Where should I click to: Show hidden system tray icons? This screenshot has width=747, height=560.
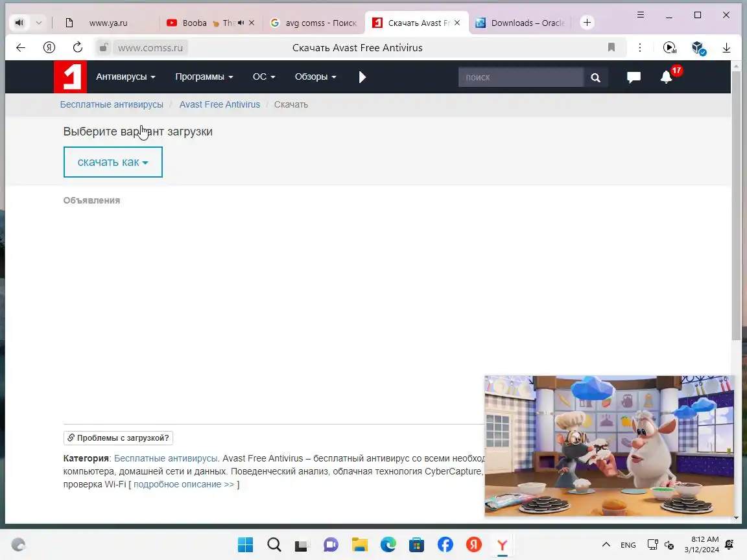click(606, 544)
